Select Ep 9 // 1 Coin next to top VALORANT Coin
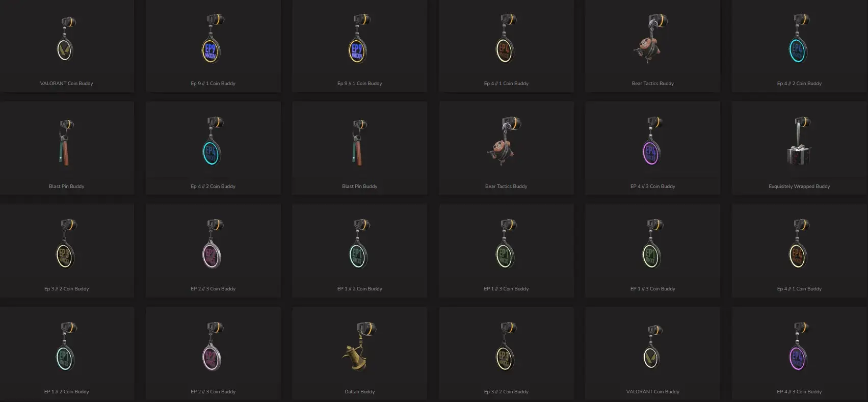Viewport: 868px width, 402px height. [x=213, y=45]
